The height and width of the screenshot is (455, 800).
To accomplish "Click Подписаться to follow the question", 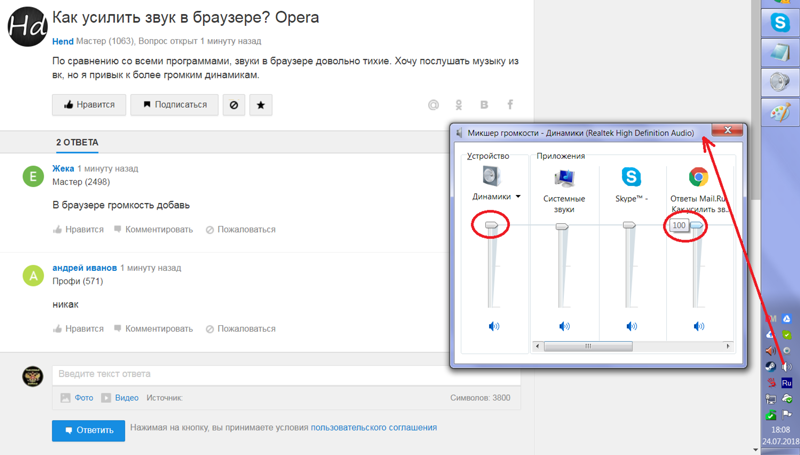I will (175, 104).
